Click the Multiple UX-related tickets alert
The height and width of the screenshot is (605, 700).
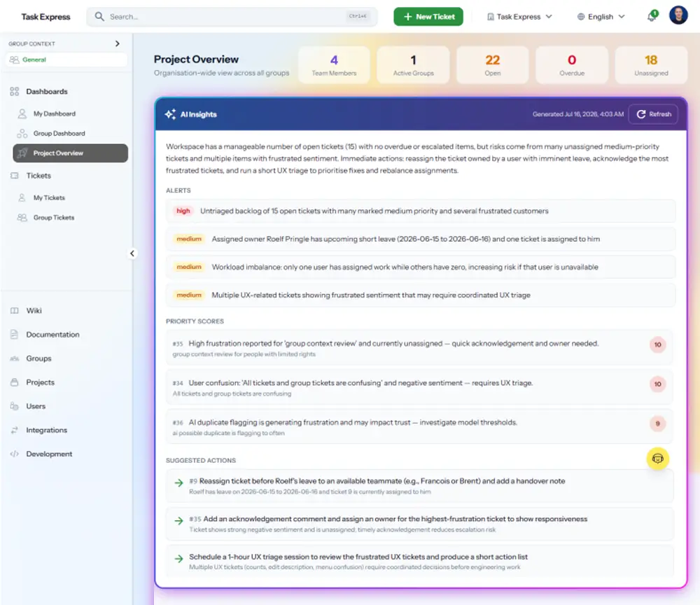point(420,295)
